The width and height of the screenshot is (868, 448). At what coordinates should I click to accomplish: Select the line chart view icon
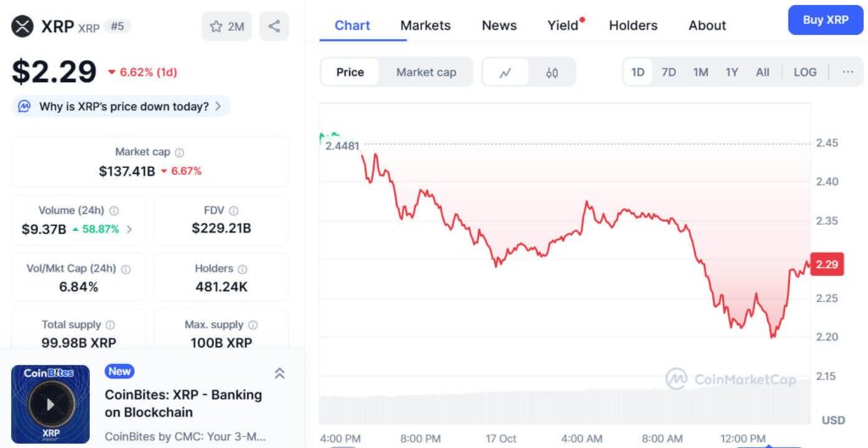[506, 72]
